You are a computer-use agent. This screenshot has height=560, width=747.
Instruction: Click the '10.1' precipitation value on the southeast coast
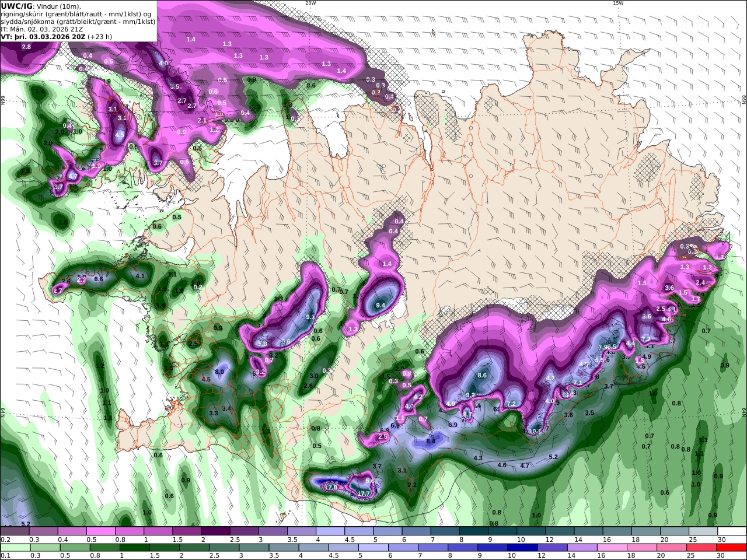(535, 431)
